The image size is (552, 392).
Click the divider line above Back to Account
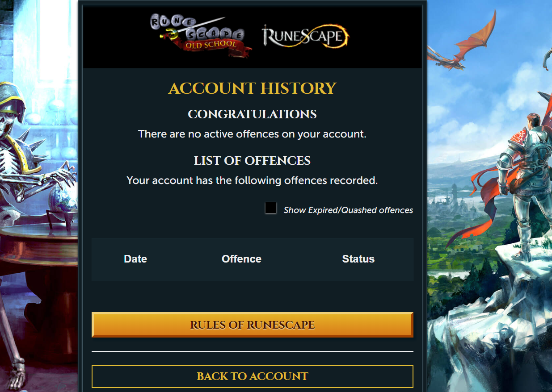pos(253,351)
